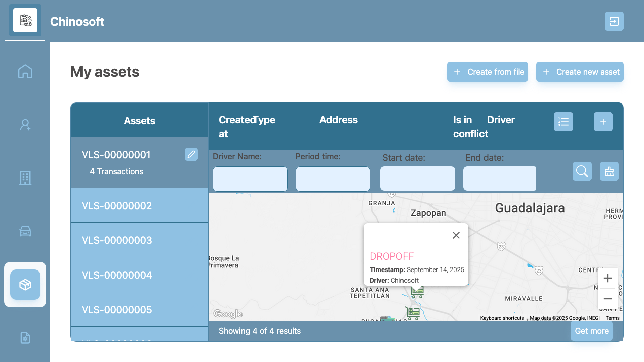644x362 pixels.
Task: Click the Create from file button
Action: pyautogui.click(x=487, y=72)
